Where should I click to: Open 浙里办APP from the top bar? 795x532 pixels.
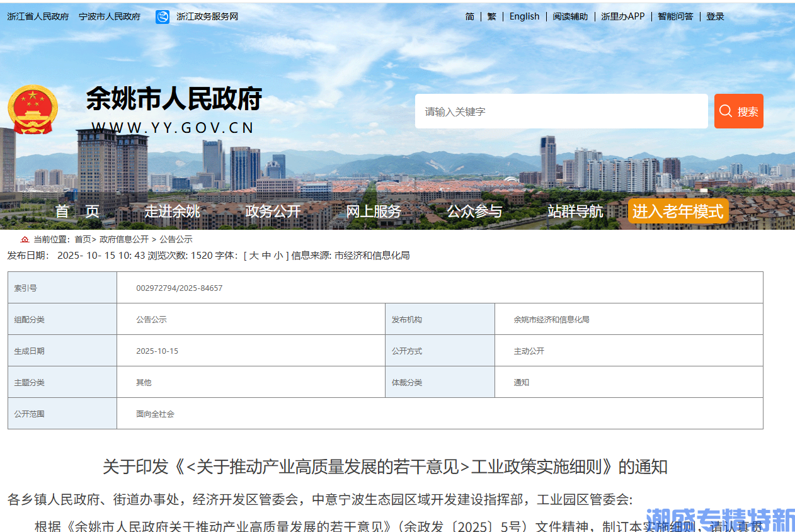point(622,16)
